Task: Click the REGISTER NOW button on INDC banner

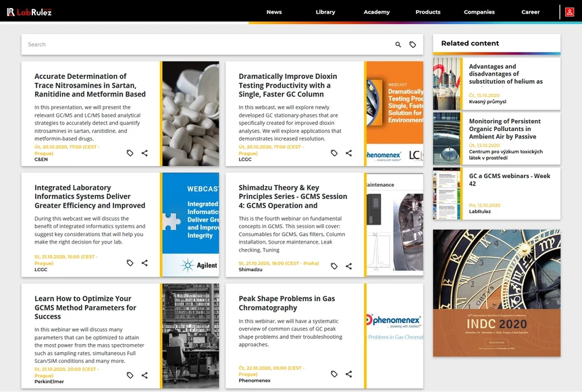Action: pos(497,342)
